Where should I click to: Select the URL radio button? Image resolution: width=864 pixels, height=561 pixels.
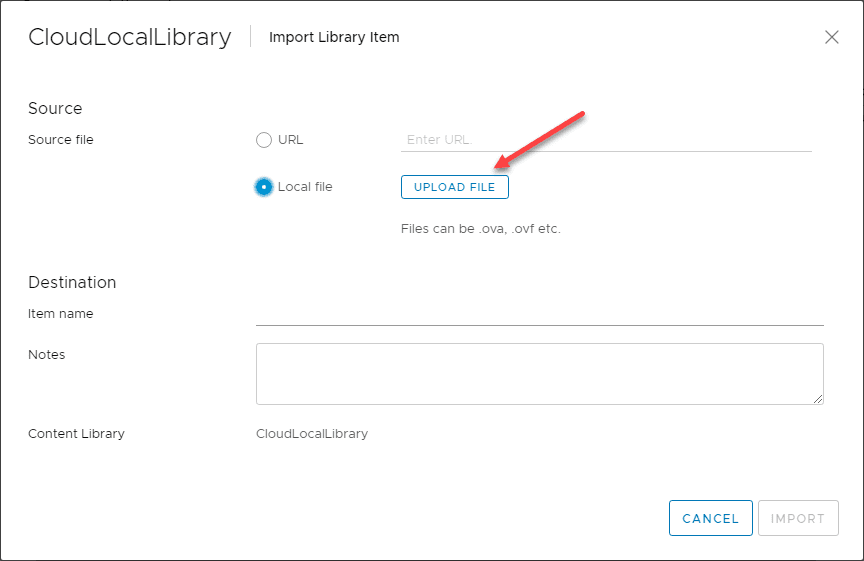(264, 140)
